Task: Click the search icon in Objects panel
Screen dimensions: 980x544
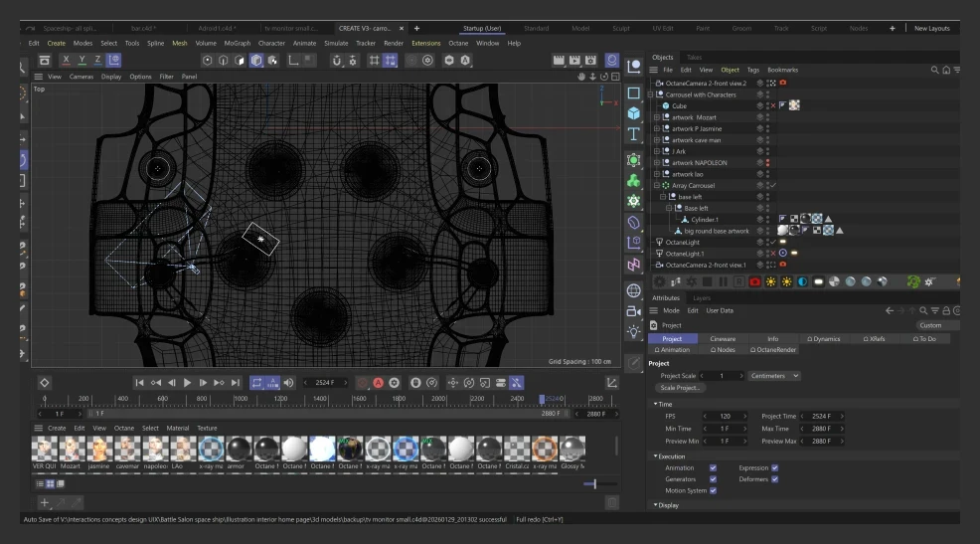Action: [x=934, y=70]
